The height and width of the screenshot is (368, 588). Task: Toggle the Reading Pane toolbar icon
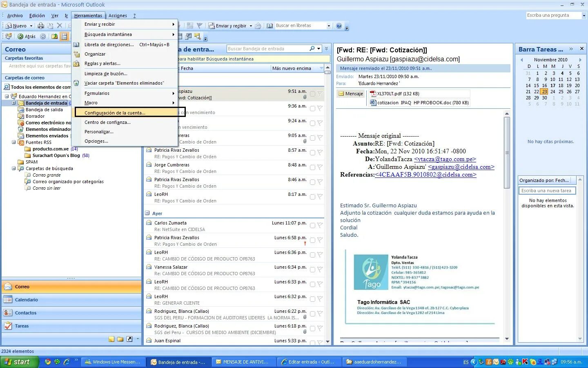[64, 36]
